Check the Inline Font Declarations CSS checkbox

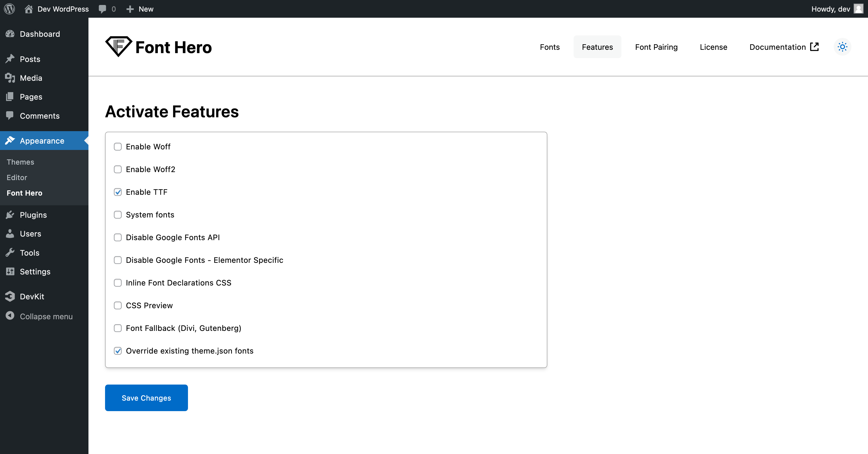point(117,283)
